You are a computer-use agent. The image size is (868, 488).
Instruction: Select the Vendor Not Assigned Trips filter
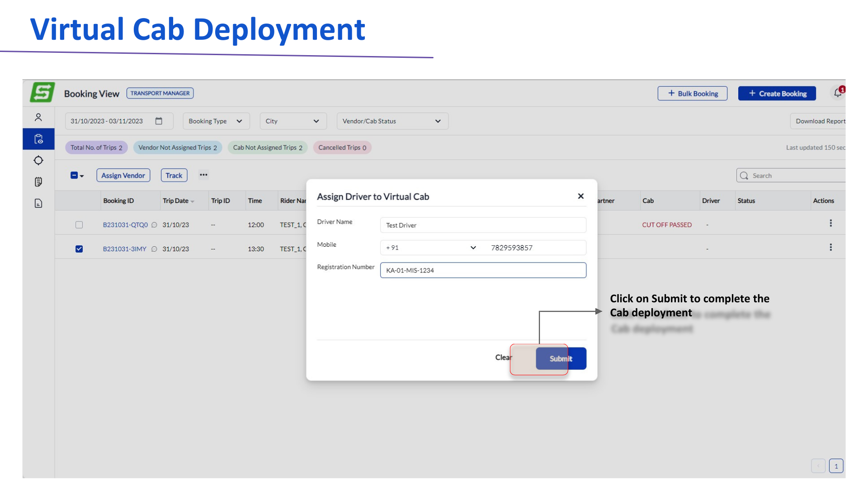click(177, 148)
